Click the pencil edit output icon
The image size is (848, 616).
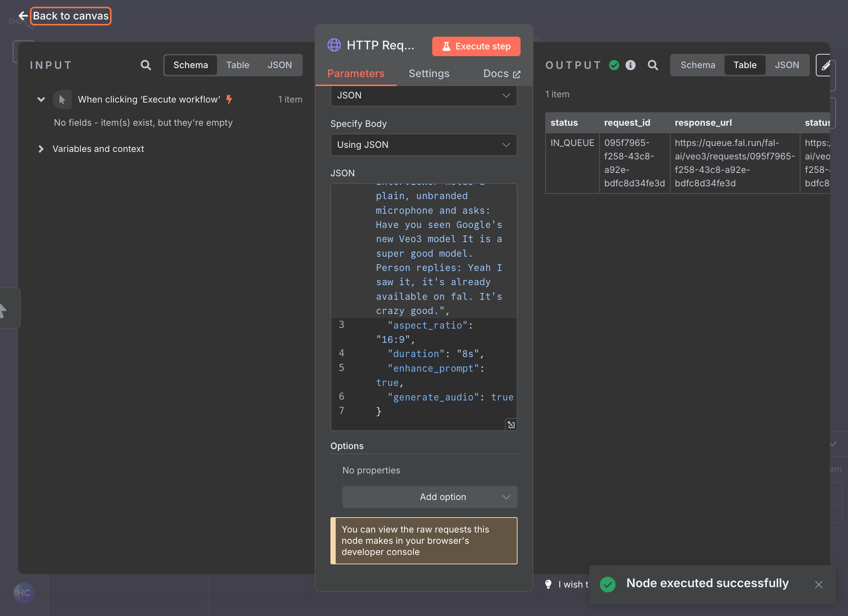click(825, 65)
